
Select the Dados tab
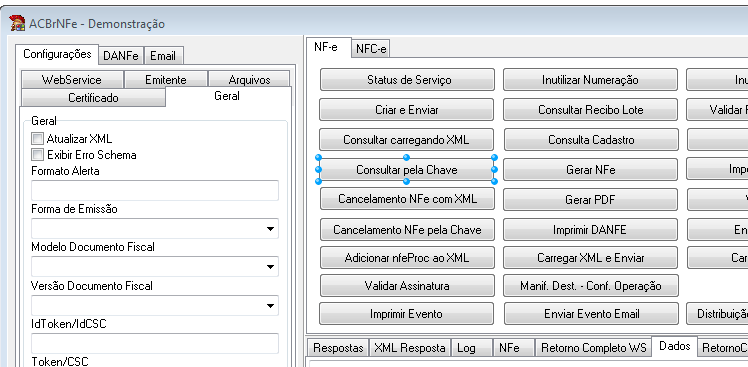pos(675,346)
